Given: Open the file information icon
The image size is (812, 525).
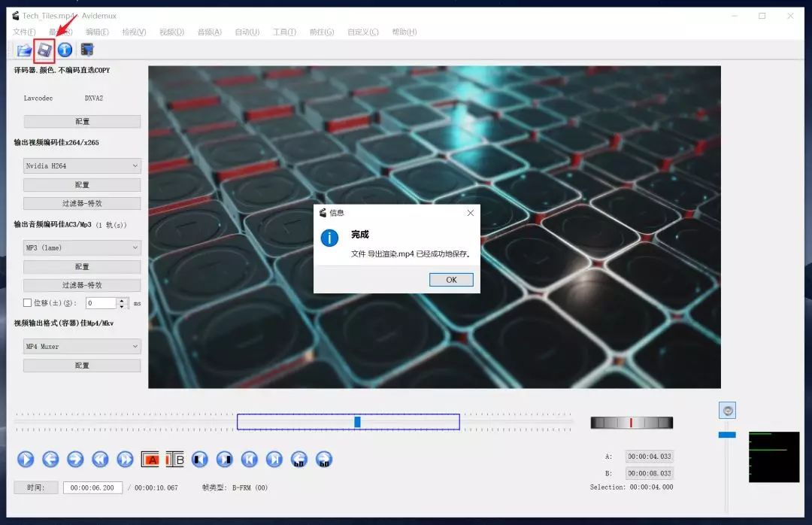Looking at the screenshot, I should (x=65, y=50).
